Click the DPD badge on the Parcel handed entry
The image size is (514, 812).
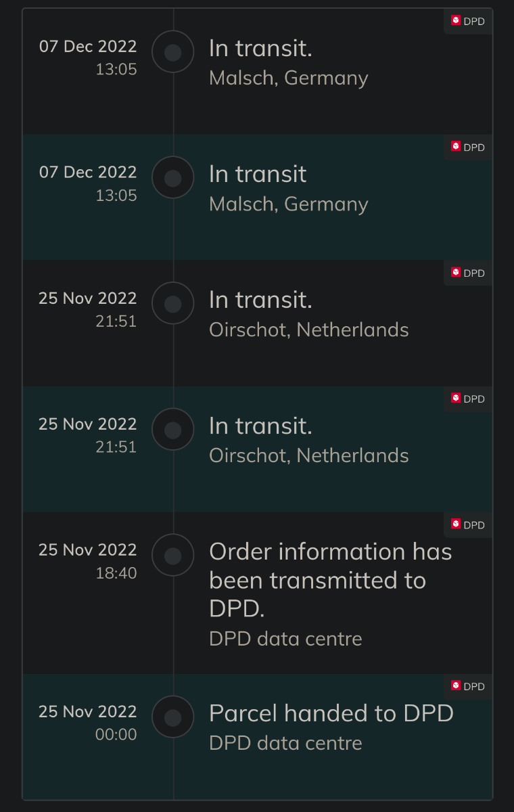point(468,686)
